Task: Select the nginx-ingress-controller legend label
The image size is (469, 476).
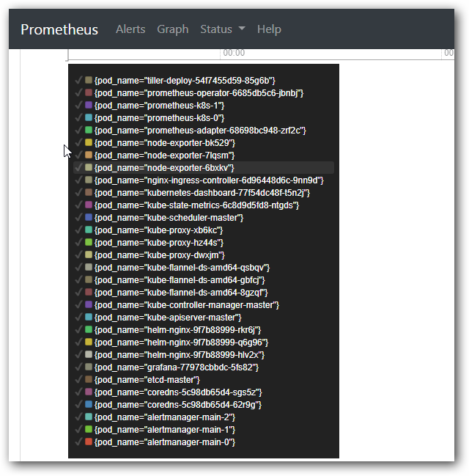Action: click(x=209, y=180)
